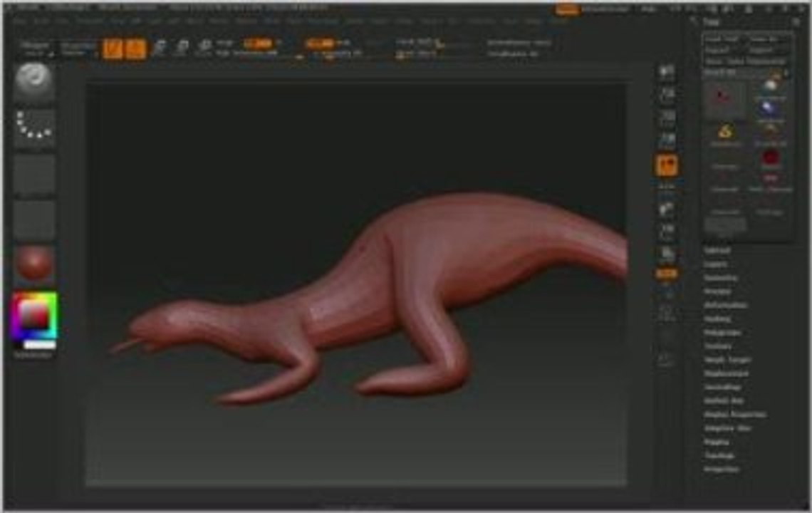Click the Load Tool button
Viewport: 812px width, 513px height.
coord(724,39)
